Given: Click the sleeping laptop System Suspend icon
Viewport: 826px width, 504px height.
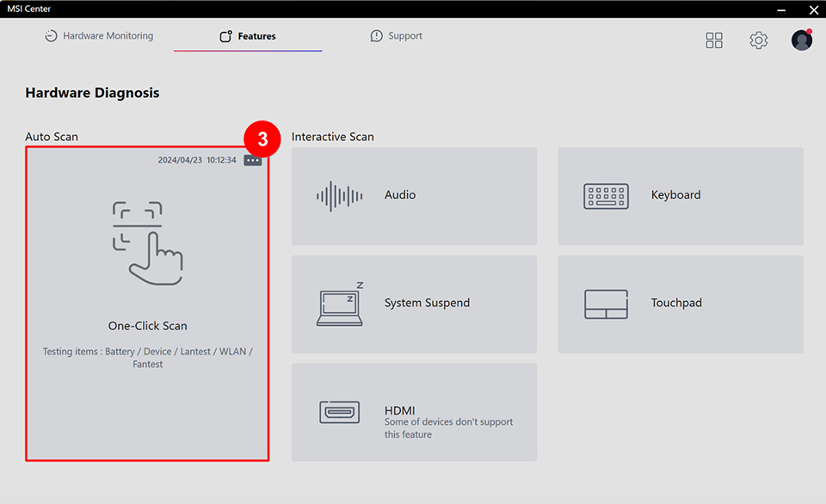Looking at the screenshot, I should tap(341, 304).
